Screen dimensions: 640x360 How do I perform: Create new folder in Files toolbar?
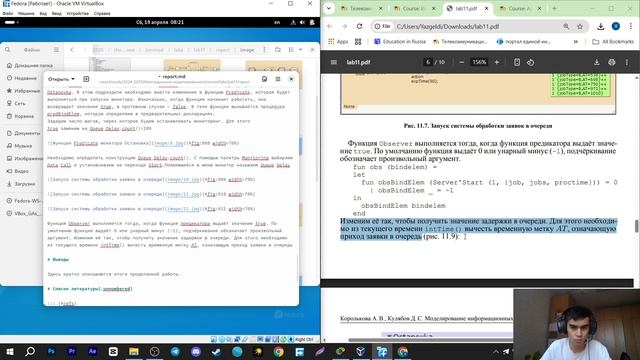pyautogui.click(x=278, y=50)
